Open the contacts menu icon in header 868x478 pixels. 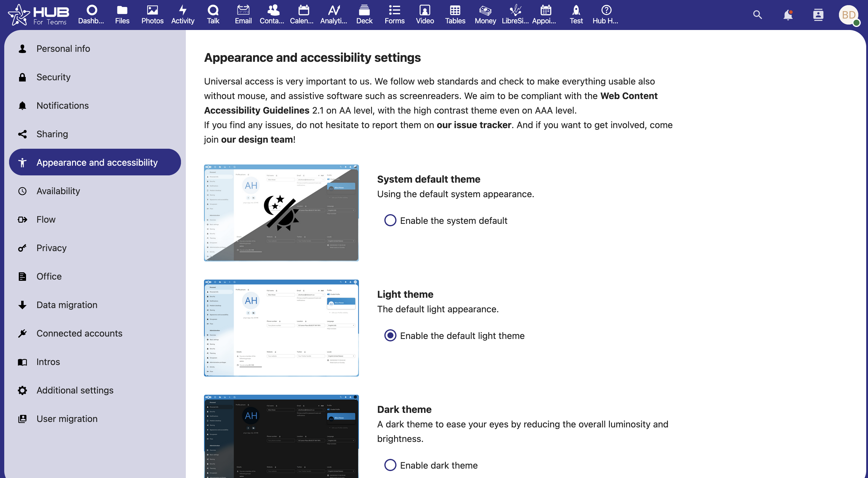coord(818,15)
